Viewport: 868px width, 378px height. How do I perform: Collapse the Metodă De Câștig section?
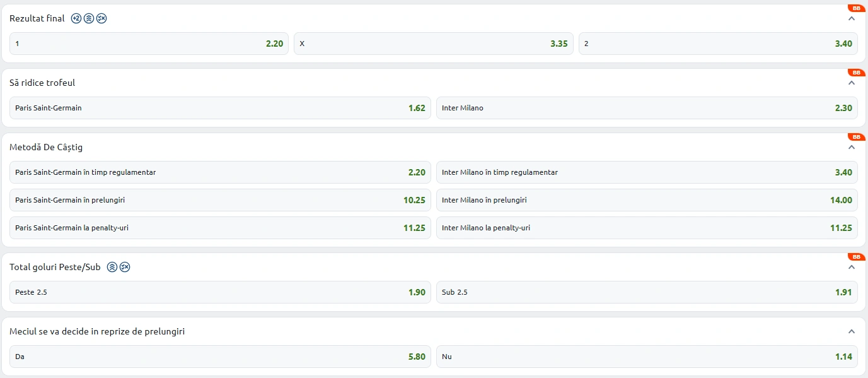click(x=852, y=147)
